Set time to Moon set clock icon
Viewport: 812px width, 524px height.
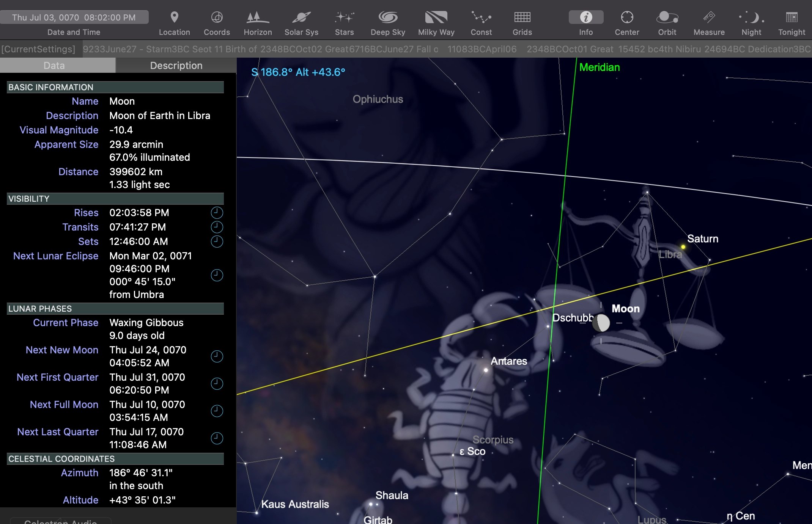(217, 242)
